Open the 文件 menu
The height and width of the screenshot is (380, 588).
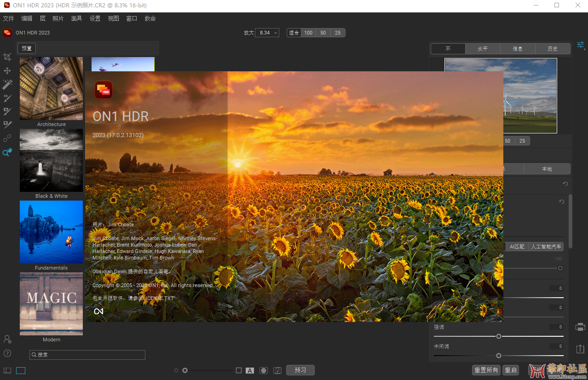8,18
